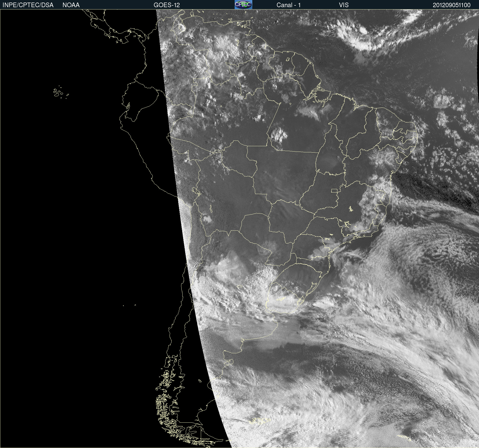Click the 201209051100 timestamp
The image size is (479, 448).
click(x=452, y=5)
